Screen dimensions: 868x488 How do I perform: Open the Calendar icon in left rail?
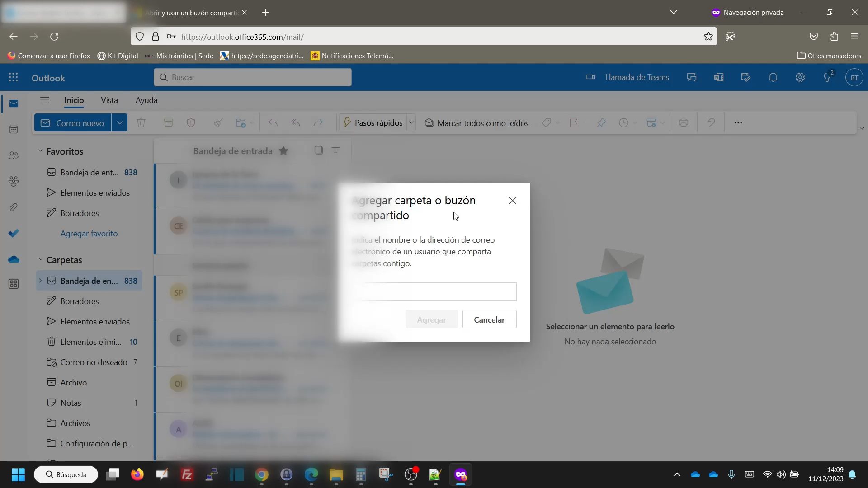[x=14, y=130]
